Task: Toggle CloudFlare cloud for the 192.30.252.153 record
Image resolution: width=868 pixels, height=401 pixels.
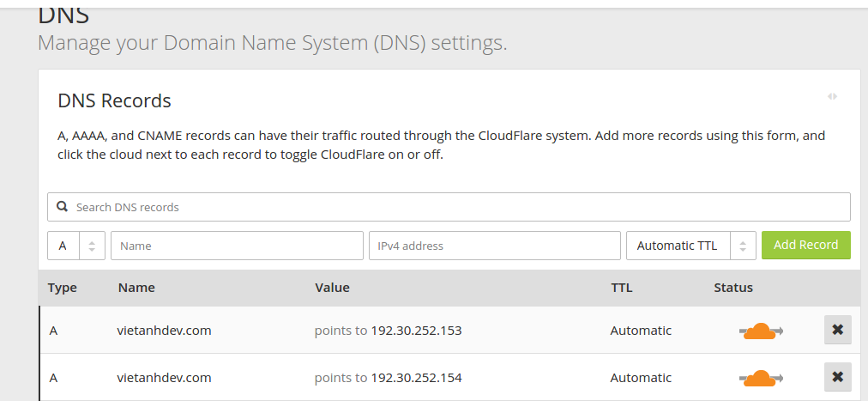Action: click(x=760, y=331)
